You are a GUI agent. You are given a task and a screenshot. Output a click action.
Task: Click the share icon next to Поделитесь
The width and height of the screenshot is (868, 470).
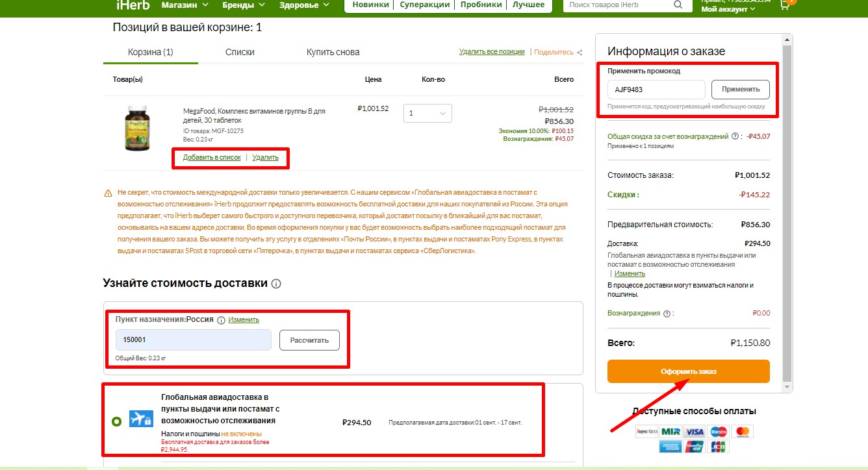[580, 53]
